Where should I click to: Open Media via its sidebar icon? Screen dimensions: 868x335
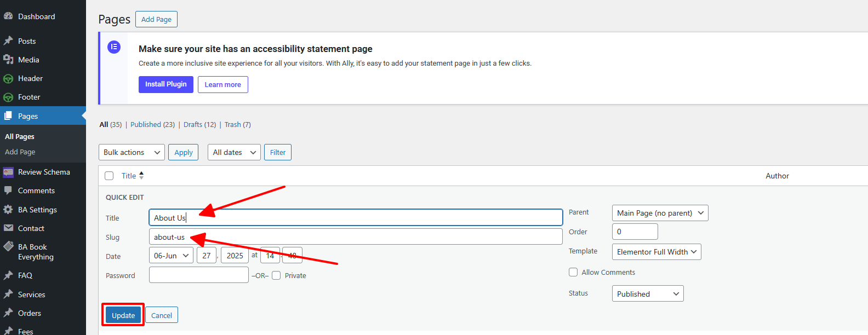(x=8, y=60)
